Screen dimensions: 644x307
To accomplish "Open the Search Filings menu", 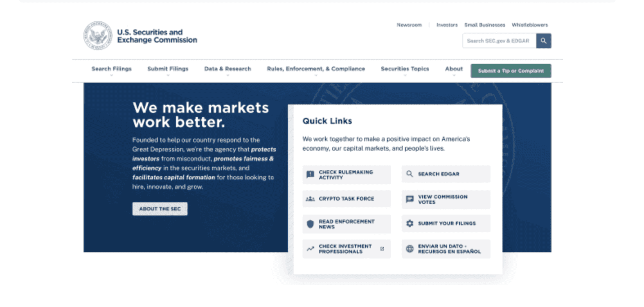I will [x=112, y=69].
